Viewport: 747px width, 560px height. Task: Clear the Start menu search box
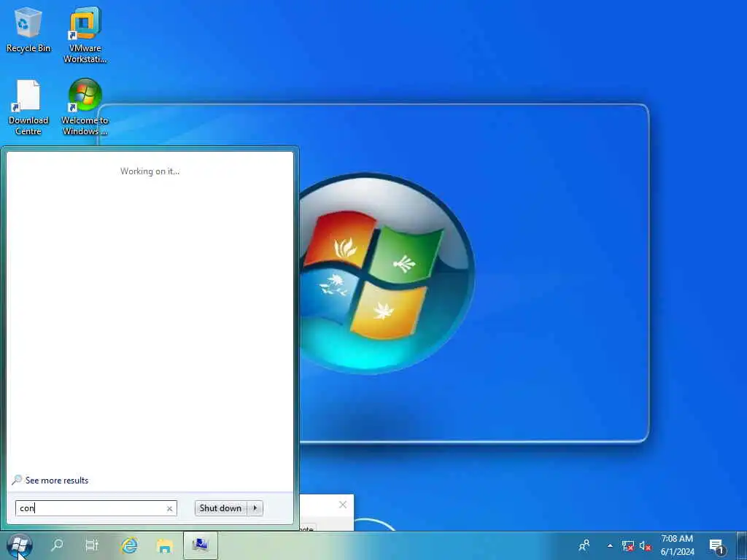(x=169, y=508)
